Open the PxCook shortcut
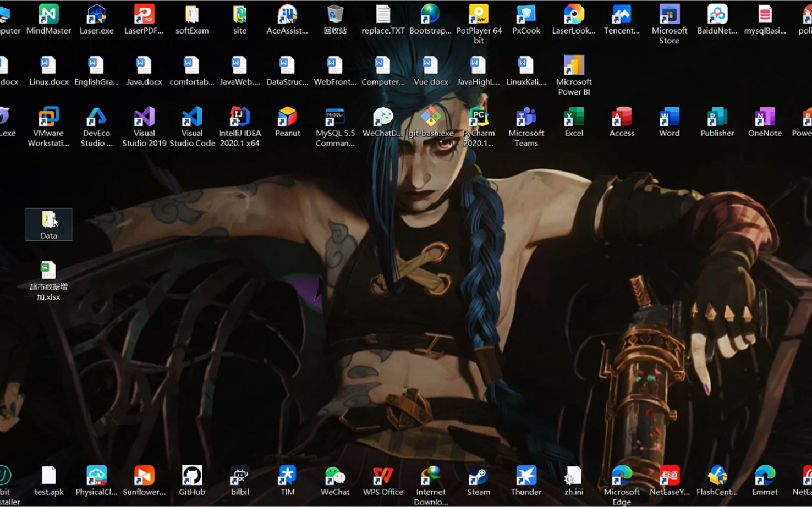 [526, 19]
